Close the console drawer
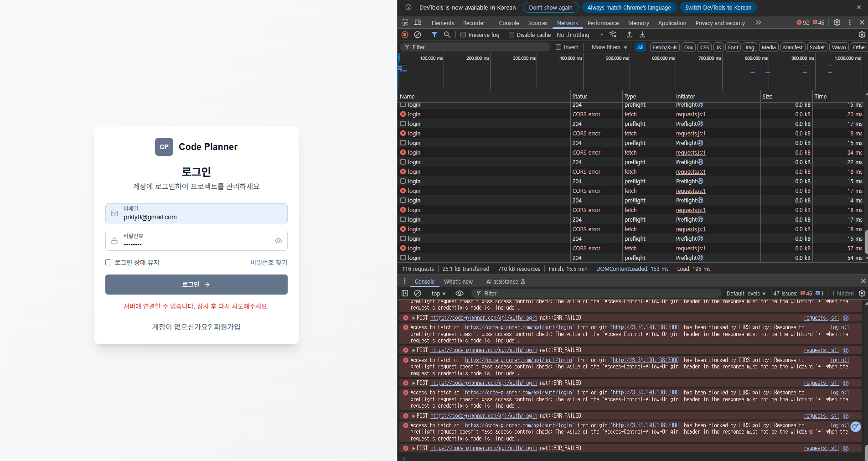Image resolution: width=868 pixels, height=461 pixels. (863, 281)
